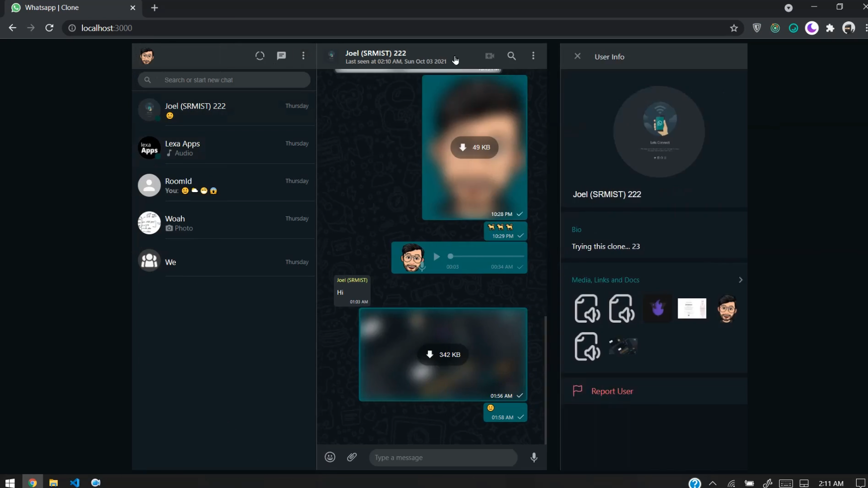868x488 pixels.
Task: Expand Media, Links and Docs section
Action: pos(740,279)
